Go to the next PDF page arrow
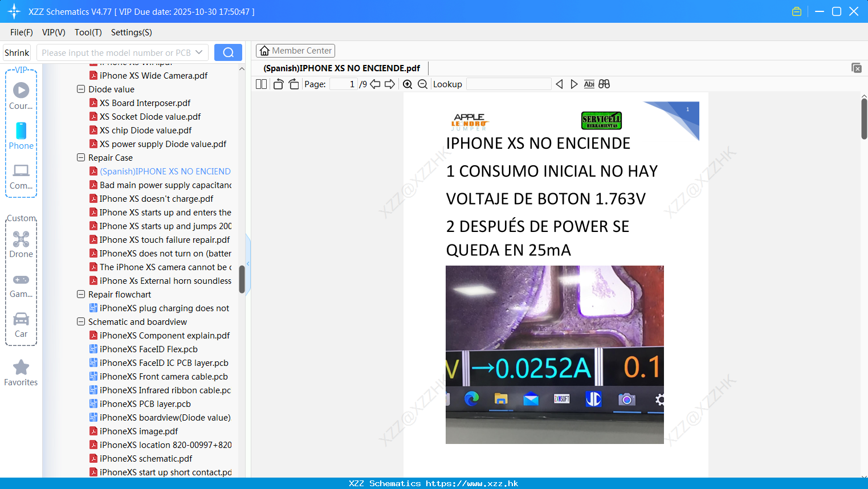Viewport: 868px width, 489px height. coord(390,84)
